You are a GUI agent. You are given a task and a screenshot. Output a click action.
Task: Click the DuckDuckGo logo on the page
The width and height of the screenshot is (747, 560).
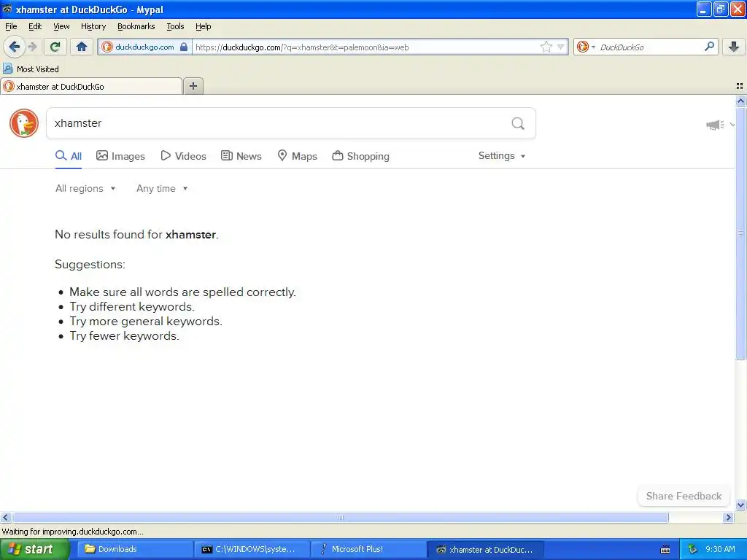pos(24,123)
